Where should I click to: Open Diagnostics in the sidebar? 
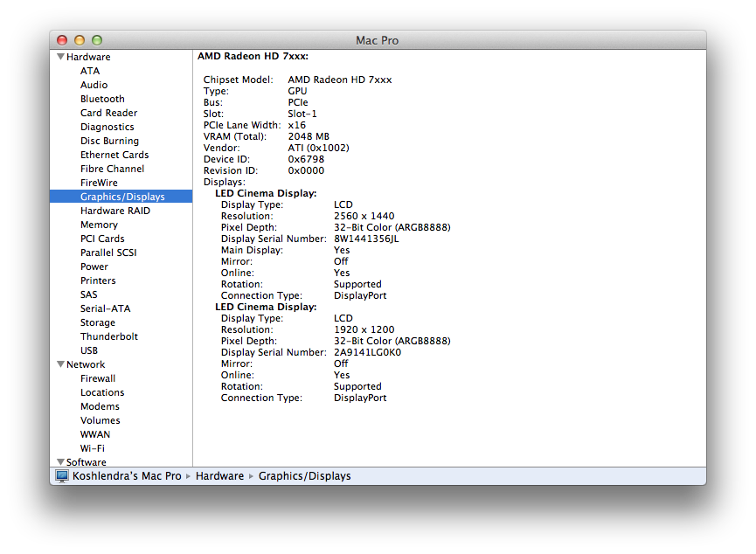[108, 127]
